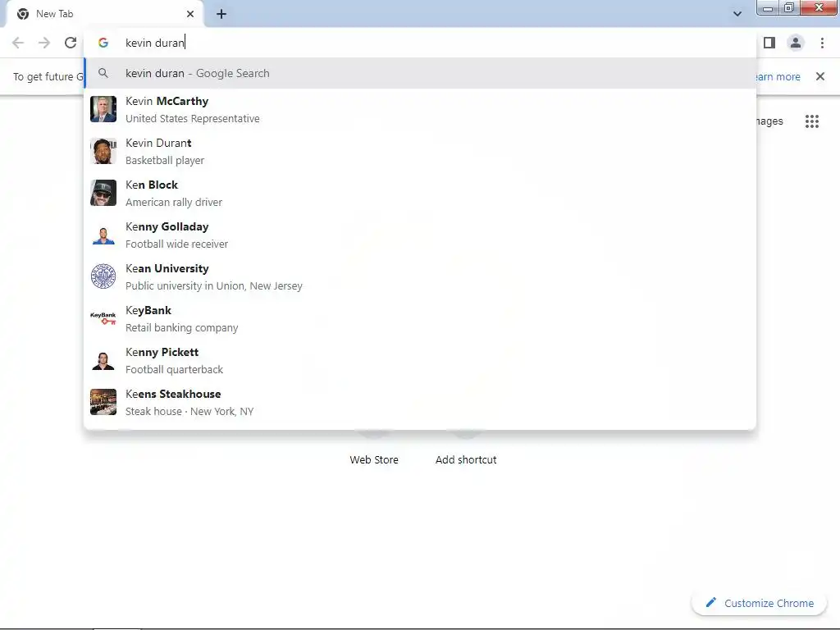Minimize the Chrome window
Screen dimensions: 840x630
(768, 8)
